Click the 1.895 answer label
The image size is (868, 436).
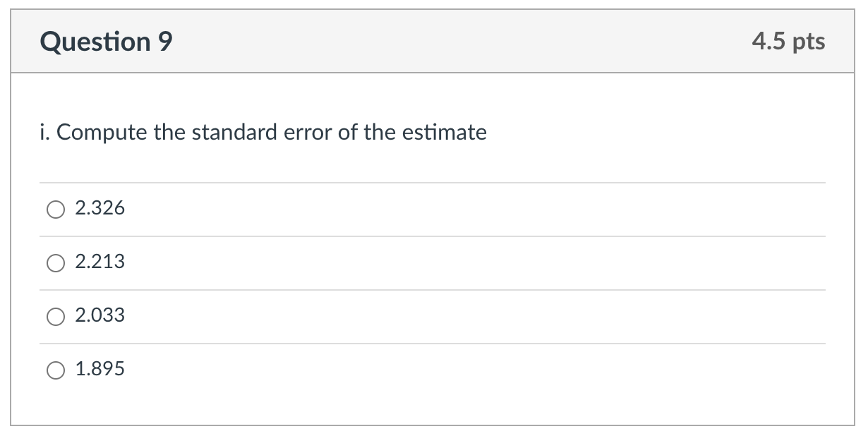pos(100,368)
